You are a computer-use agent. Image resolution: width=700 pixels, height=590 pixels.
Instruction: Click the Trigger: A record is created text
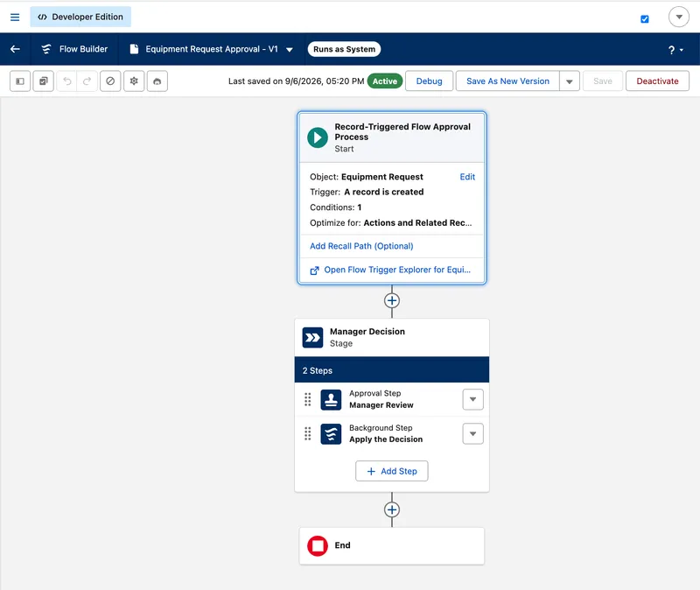[x=367, y=192]
